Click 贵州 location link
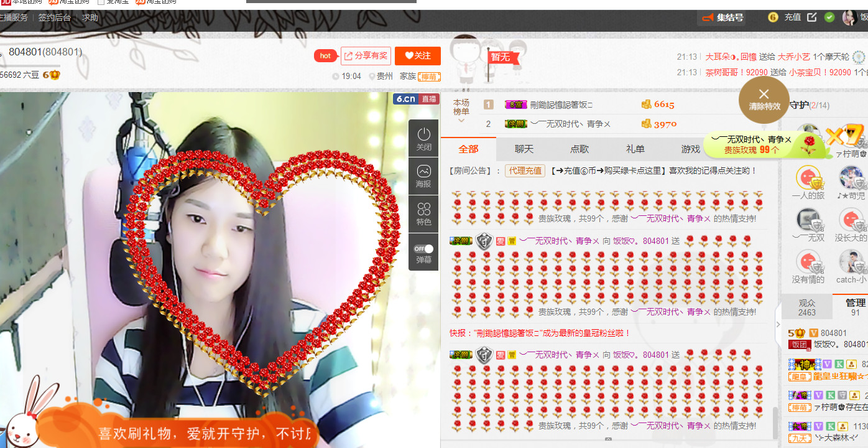Screen dimensions: 868x448 click(384, 77)
